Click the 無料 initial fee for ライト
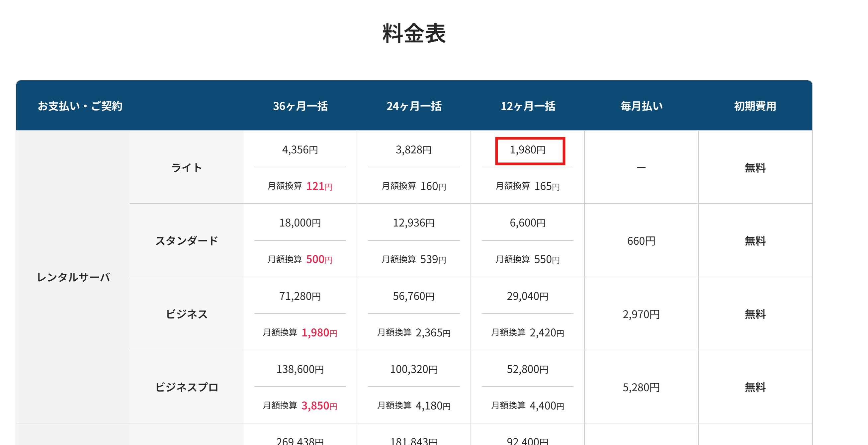This screenshot has height=445, width=868. [755, 168]
